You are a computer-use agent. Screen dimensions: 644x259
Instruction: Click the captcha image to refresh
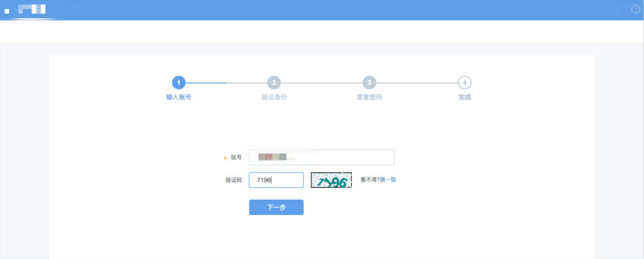tap(332, 180)
